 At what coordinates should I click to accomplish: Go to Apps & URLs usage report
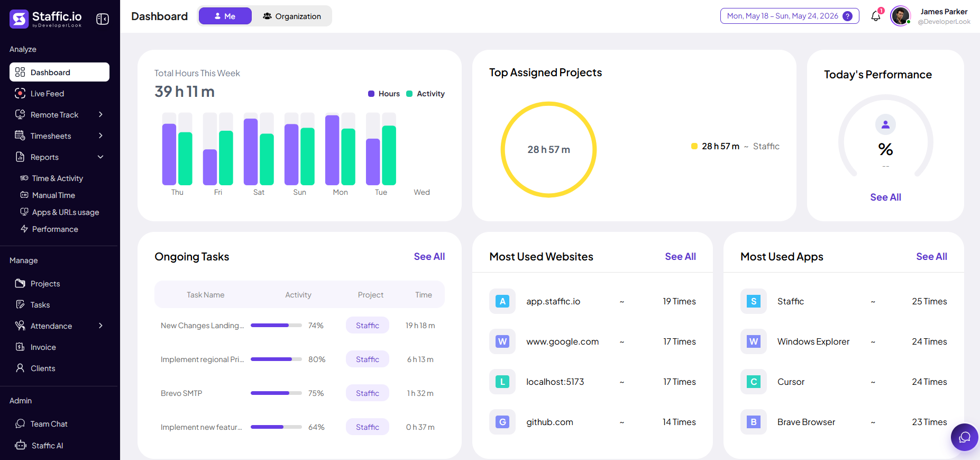59,212
